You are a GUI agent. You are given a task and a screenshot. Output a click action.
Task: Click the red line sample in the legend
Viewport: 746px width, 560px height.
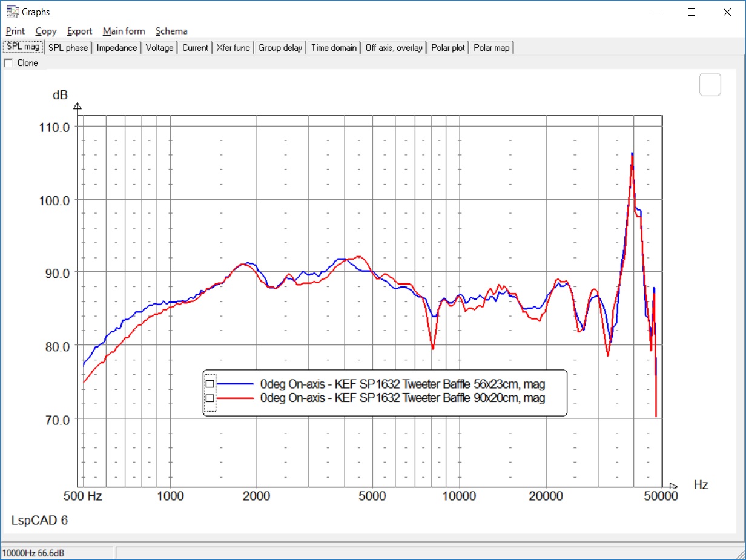coord(235,398)
